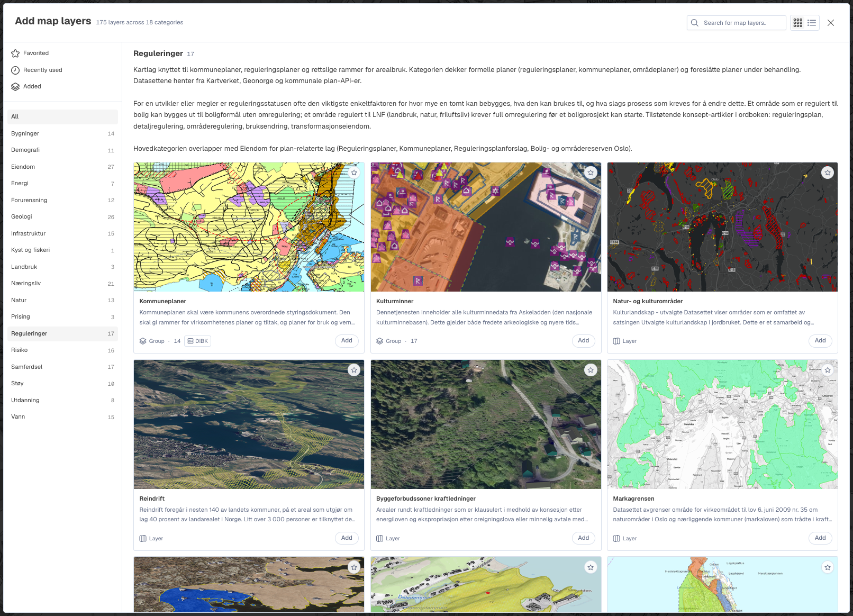Select the Risiko category
853x616 pixels.
click(x=62, y=350)
